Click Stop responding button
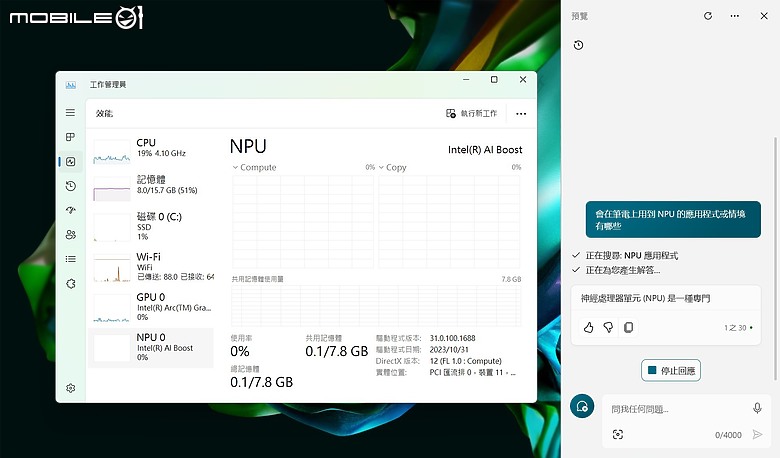Image resolution: width=780 pixels, height=458 pixels. [671, 370]
